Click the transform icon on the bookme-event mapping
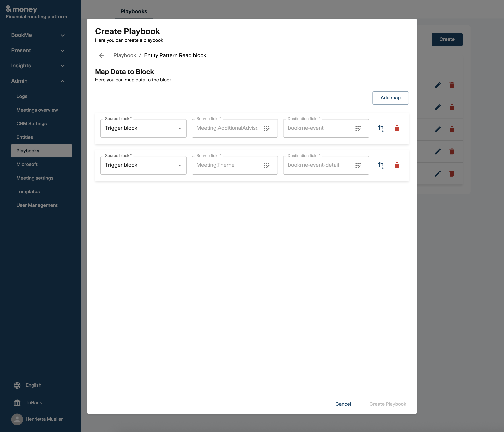Screen dimensions: 504x432 [381, 128]
